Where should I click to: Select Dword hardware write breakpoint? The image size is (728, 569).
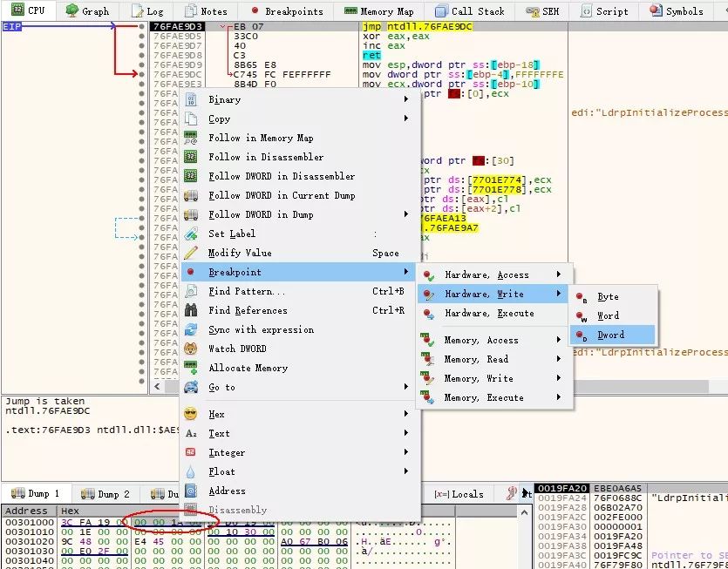[x=612, y=335]
